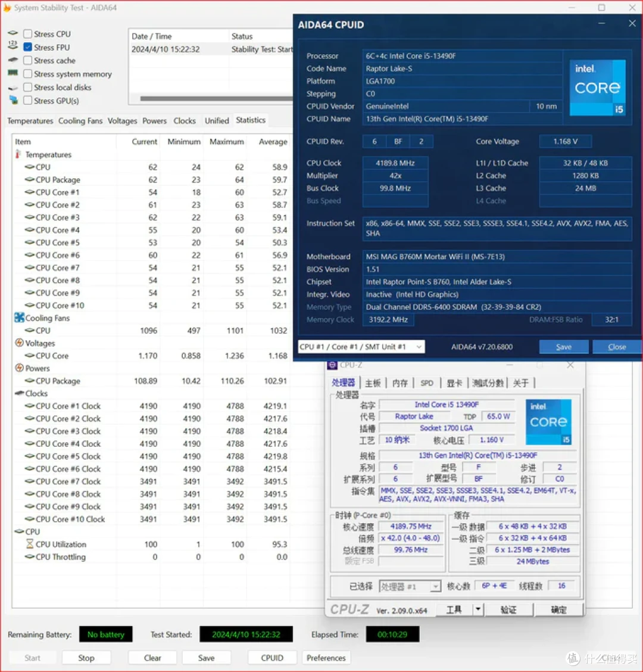
Task: Click the Intel Core i5 logo in AIDA64 CPUID
Action: pos(598,88)
